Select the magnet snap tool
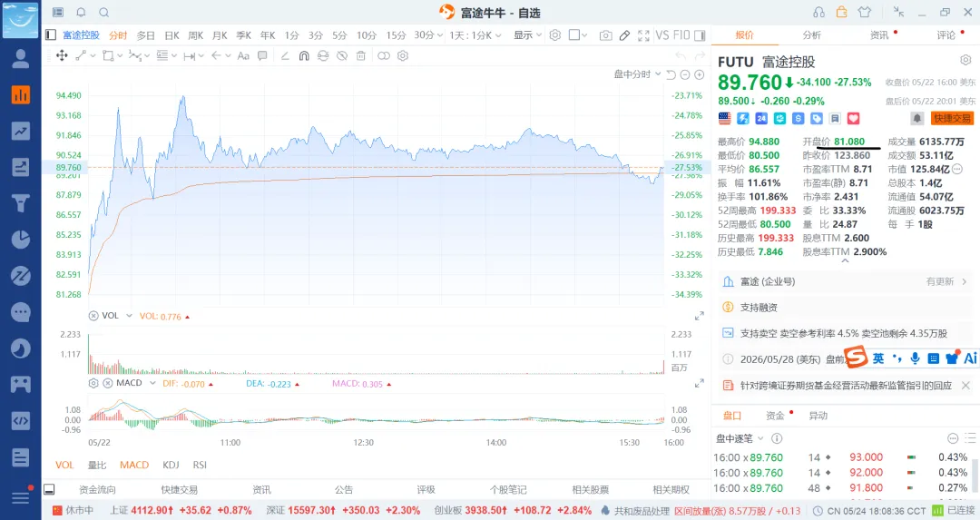The height and width of the screenshot is (520, 980). tap(304, 55)
